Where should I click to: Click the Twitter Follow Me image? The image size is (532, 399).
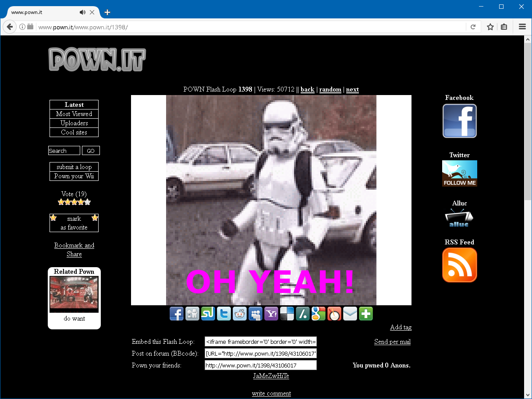pos(459,173)
